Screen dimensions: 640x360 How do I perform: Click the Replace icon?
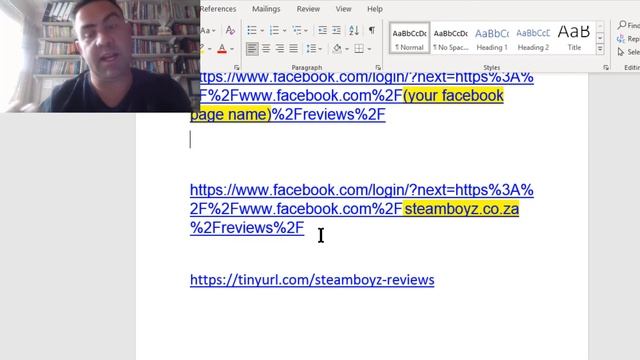[x=621, y=39]
